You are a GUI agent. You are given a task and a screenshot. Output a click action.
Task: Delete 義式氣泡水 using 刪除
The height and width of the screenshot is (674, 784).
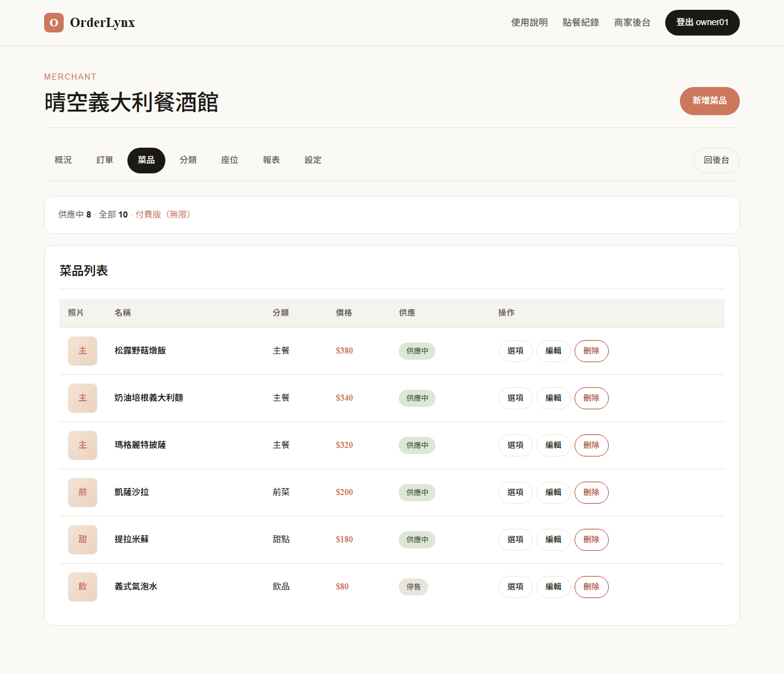tap(592, 587)
